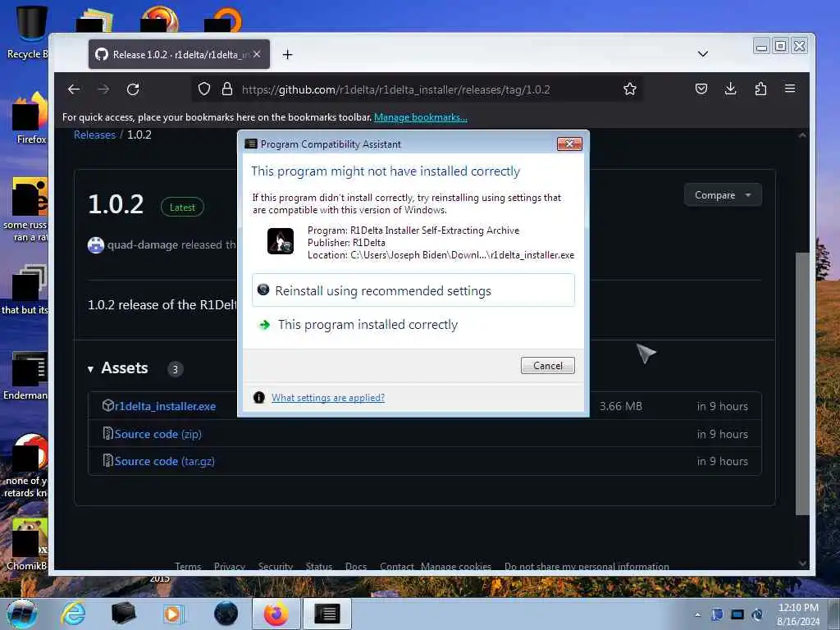
Task: Close the Release 1.0.2 tab
Action: click(257, 54)
